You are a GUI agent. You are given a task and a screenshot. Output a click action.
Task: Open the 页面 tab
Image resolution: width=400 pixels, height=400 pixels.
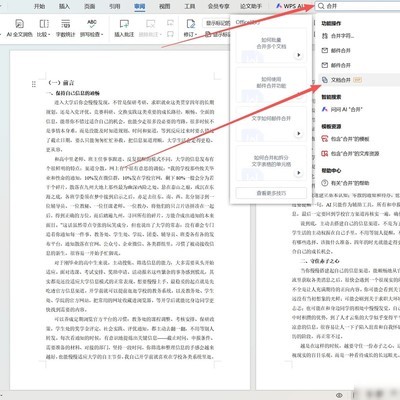click(89, 6)
